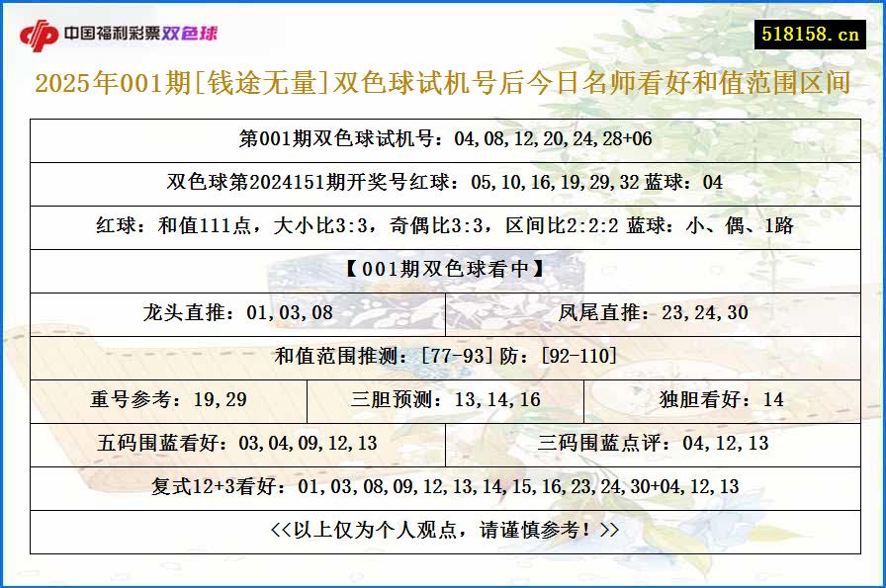Click the 凤尾直推 cell listing 23,24,30

point(653,314)
